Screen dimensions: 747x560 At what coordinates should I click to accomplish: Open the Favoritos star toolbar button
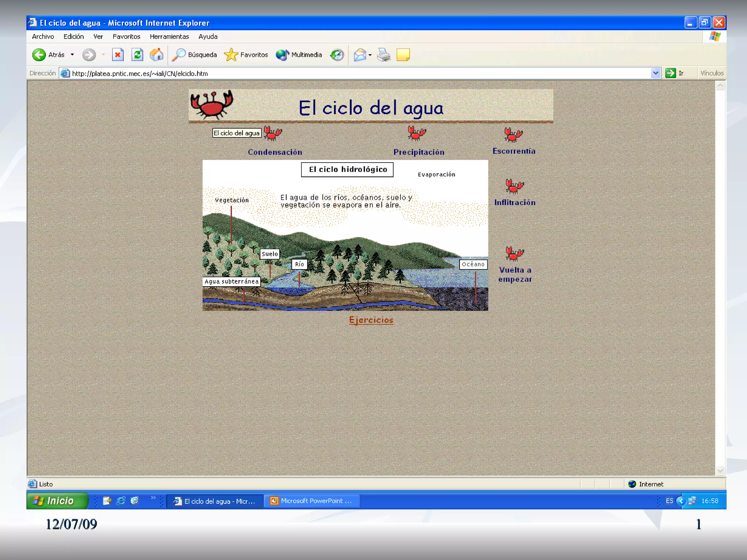(246, 55)
